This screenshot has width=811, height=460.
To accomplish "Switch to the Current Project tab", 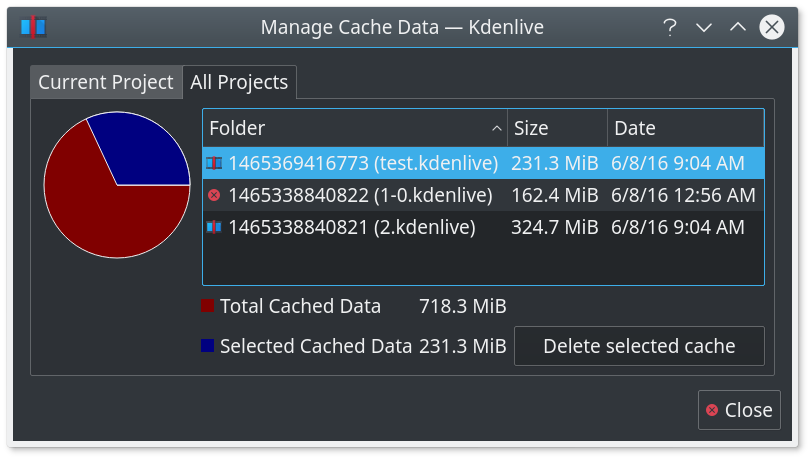I will (x=106, y=82).
